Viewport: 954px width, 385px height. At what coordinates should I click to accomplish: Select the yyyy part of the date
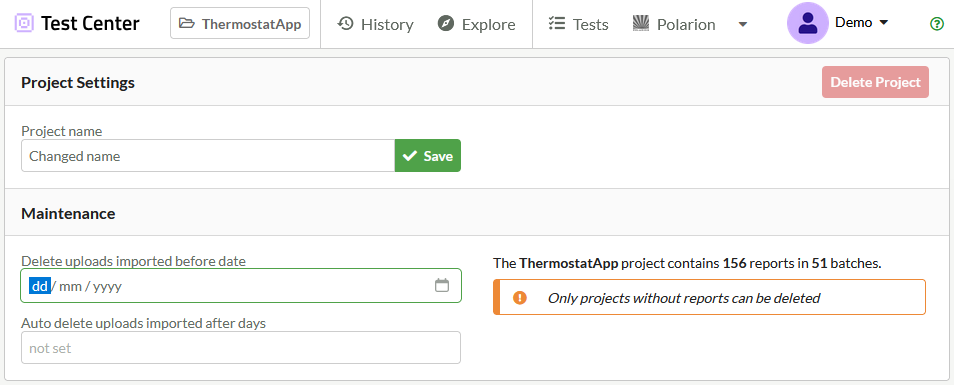point(107,286)
